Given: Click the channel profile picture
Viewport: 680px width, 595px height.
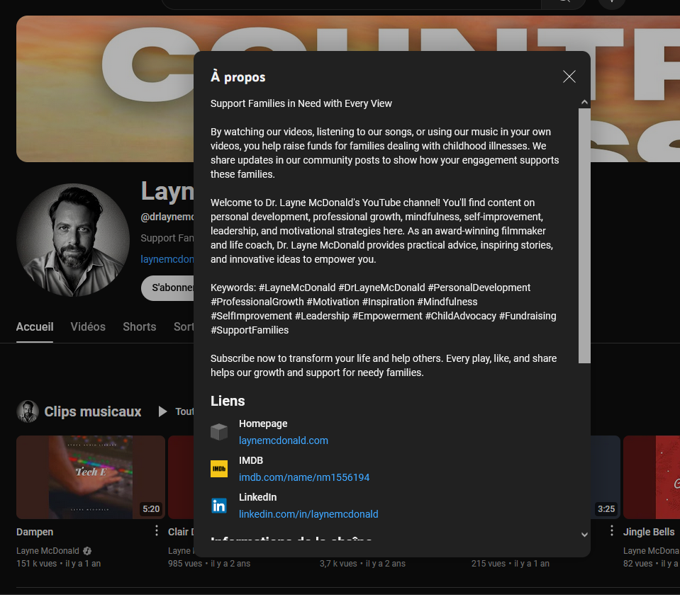Looking at the screenshot, I should click(73, 240).
